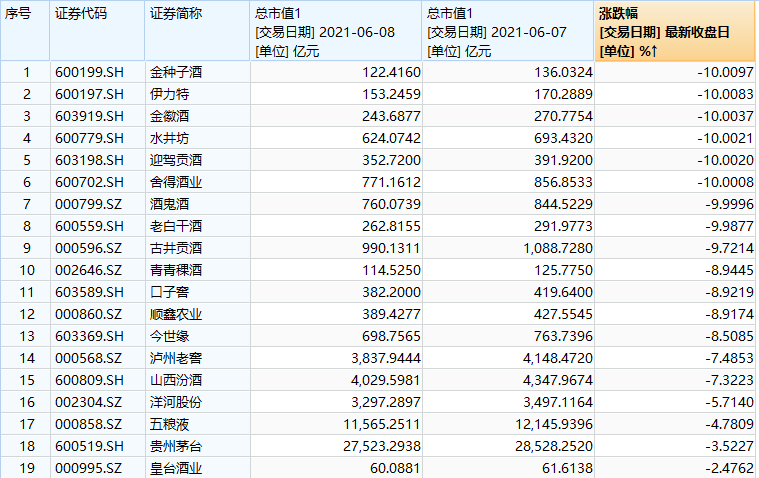
Task: Click stock name 口子窖
Action: tap(169, 293)
